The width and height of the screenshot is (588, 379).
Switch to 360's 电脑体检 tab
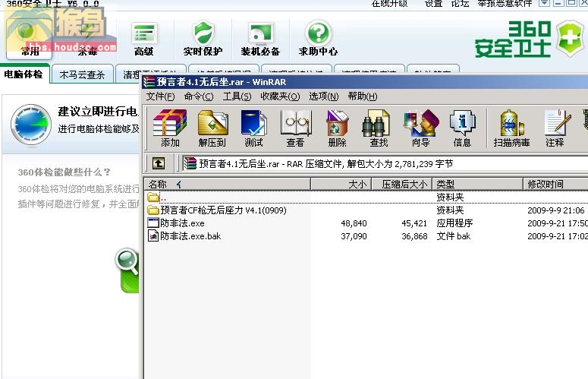pos(24,74)
